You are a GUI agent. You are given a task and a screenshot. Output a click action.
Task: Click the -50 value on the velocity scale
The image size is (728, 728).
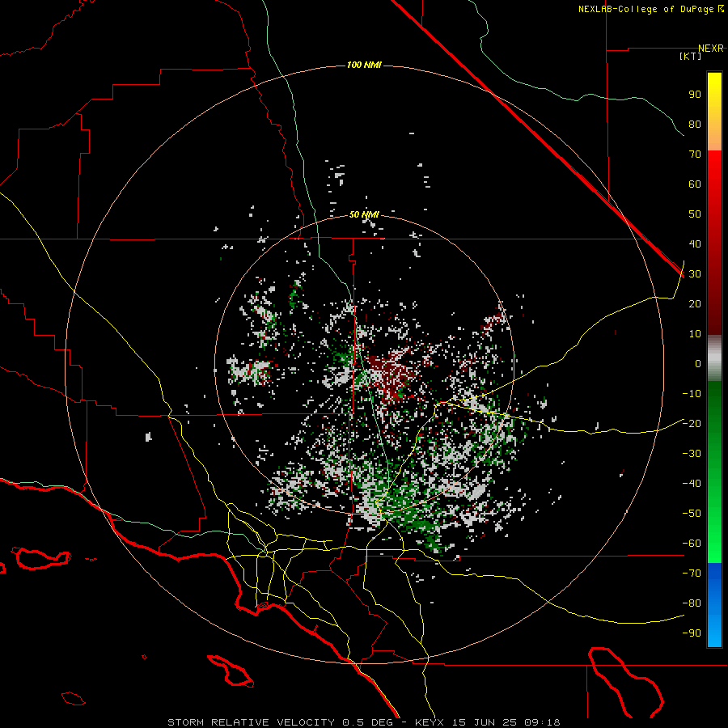point(692,514)
